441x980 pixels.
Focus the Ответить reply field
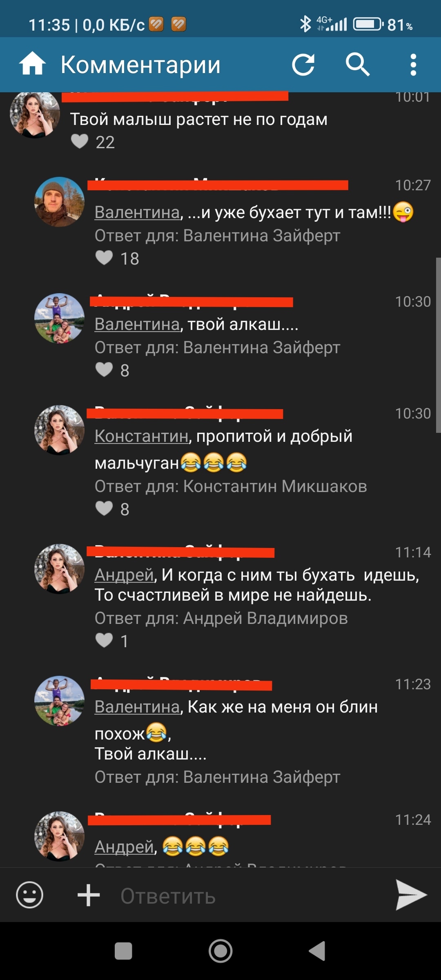coord(245,896)
